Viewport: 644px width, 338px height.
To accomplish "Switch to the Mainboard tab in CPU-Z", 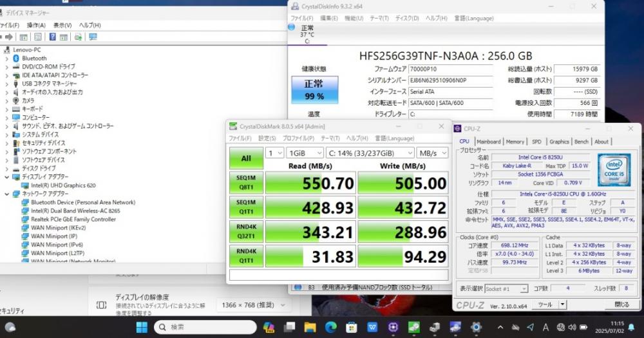I will 488,142.
